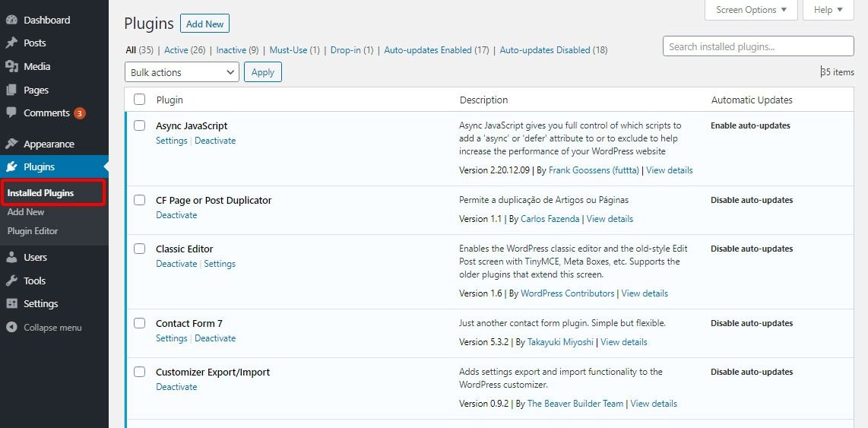This screenshot has width=868, height=428.
Task: Click the Plugins plug icon
Action: coord(11,167)
